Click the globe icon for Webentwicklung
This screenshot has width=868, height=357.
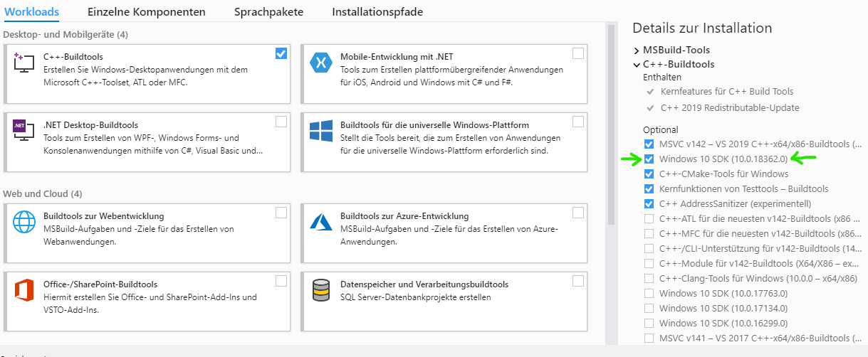pyautogui.click(x=24, y=222)
